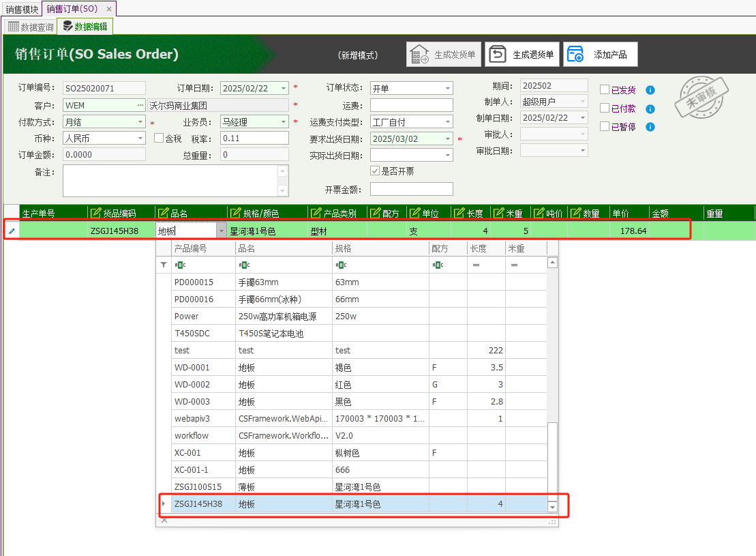
Task: Click edit icon in 货品编码 column header
Action: pos(96,213)
